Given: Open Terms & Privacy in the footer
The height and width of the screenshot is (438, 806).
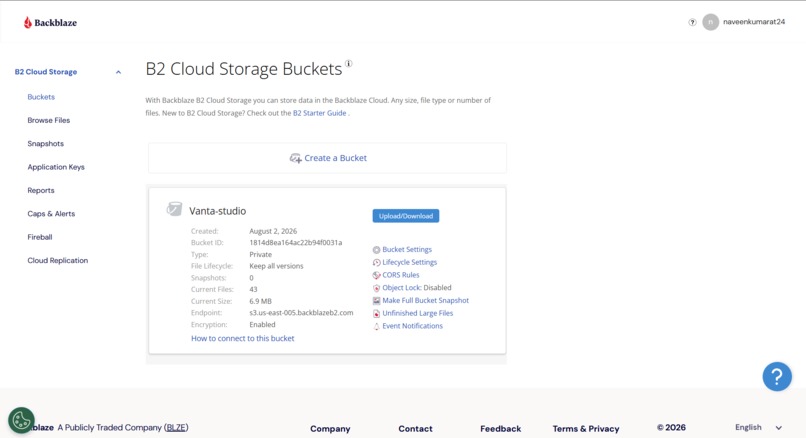Looking at the screenshot, I should tap(586, 429).
